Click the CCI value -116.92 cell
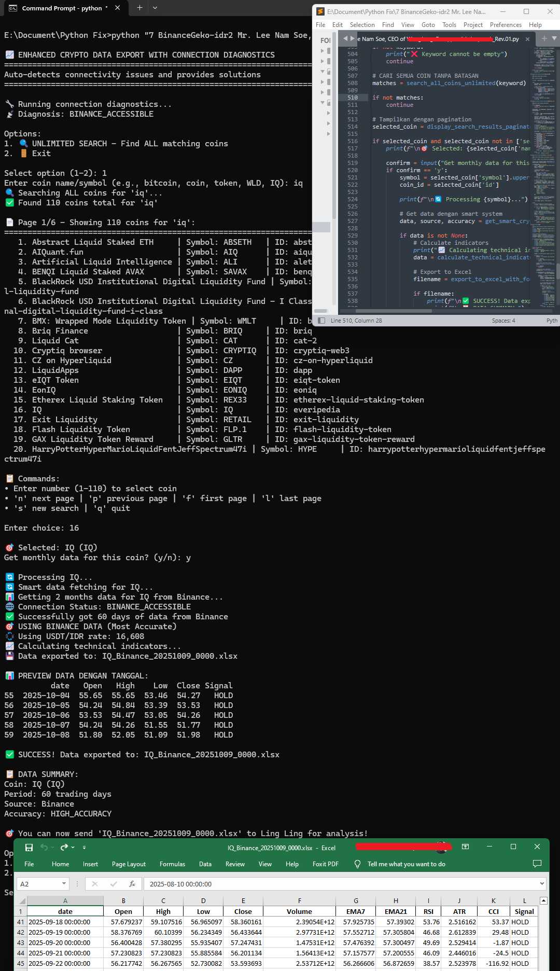The width and height of the screenshot is (560, 971). [x=493, y=963]
